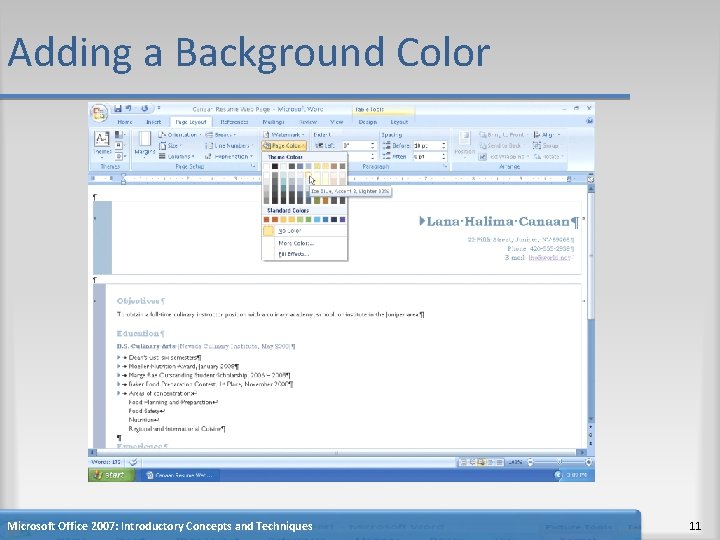Open Customize Quick Access Toolbar arrow
This screenshot has height=540, width=720.
coord(159,108)
